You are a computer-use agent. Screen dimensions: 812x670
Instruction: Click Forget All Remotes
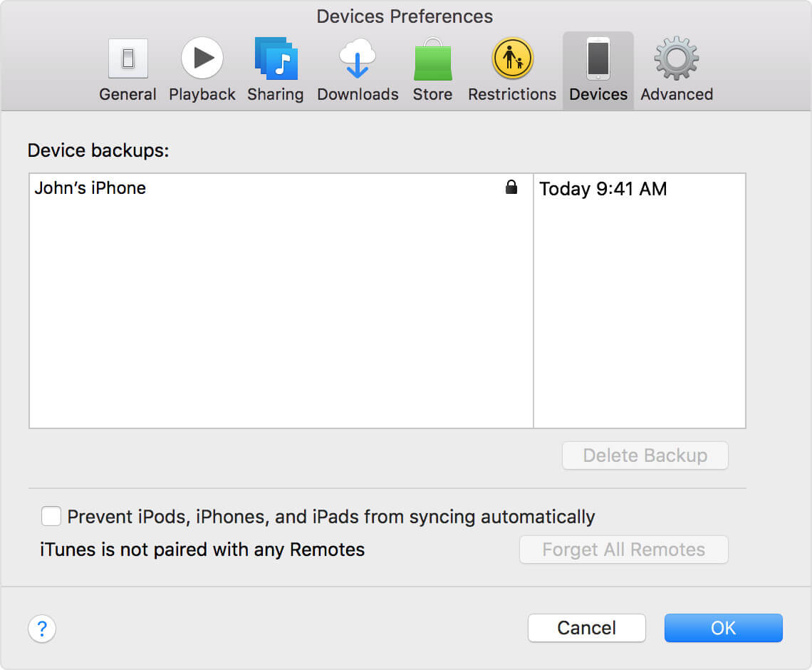[623, 550]
